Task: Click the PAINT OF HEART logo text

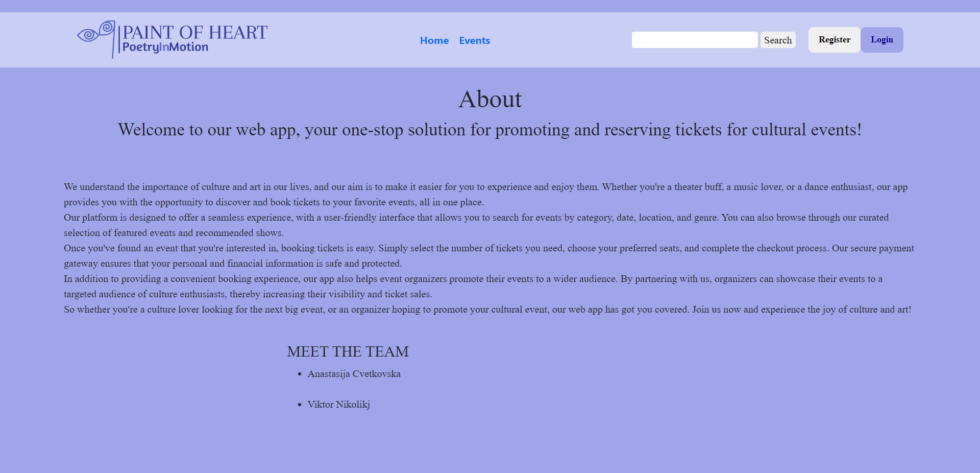Action: (195, 32)
